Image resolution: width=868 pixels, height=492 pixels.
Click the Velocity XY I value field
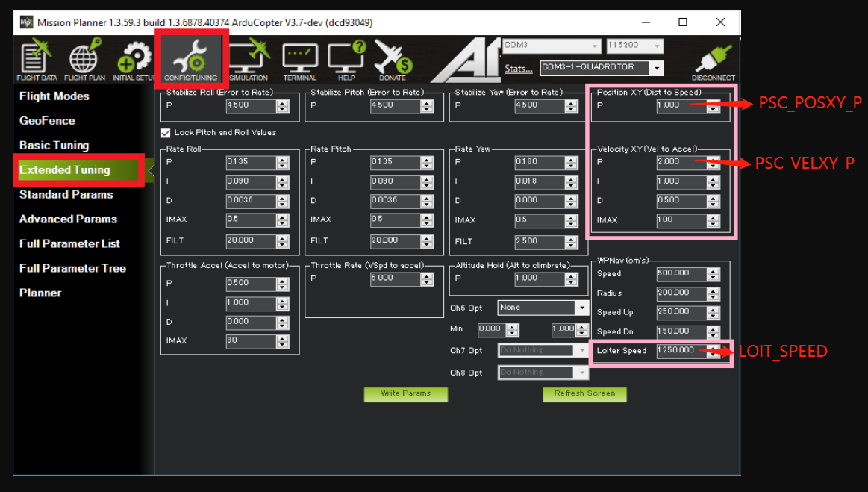coord(681,181)
